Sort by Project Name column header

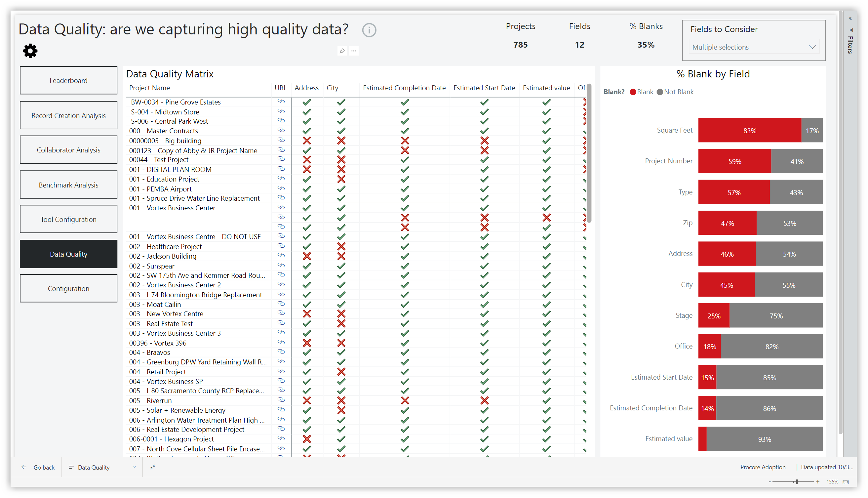(149, 88)
